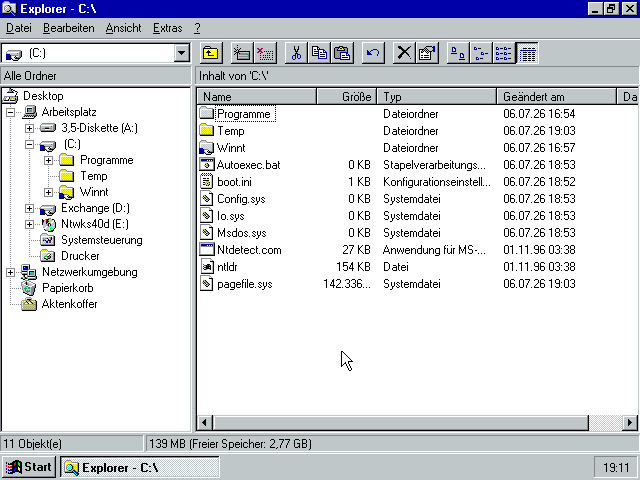Select the Ntdetect.com file icon
The width and height of the screenshot is (640, 480).
207,250
